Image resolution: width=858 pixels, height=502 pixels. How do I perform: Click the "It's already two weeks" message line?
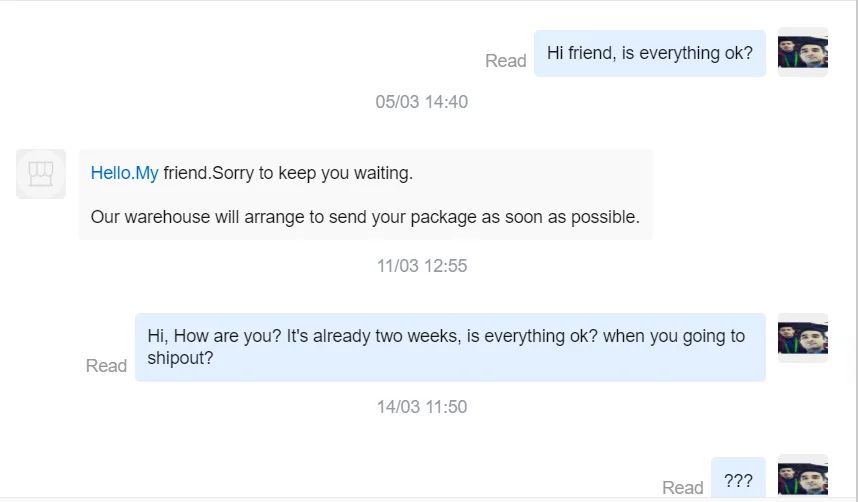click(x=372, y=336)
